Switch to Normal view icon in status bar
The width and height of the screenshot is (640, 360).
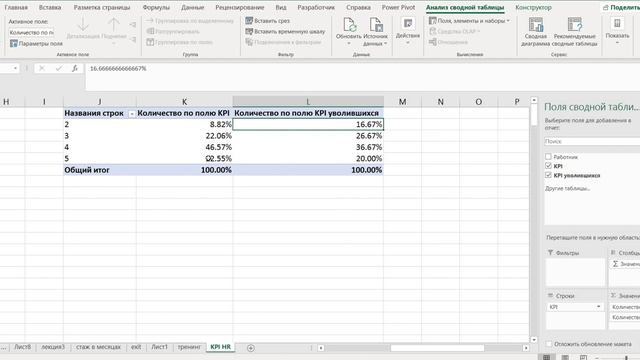click(547, 357)
